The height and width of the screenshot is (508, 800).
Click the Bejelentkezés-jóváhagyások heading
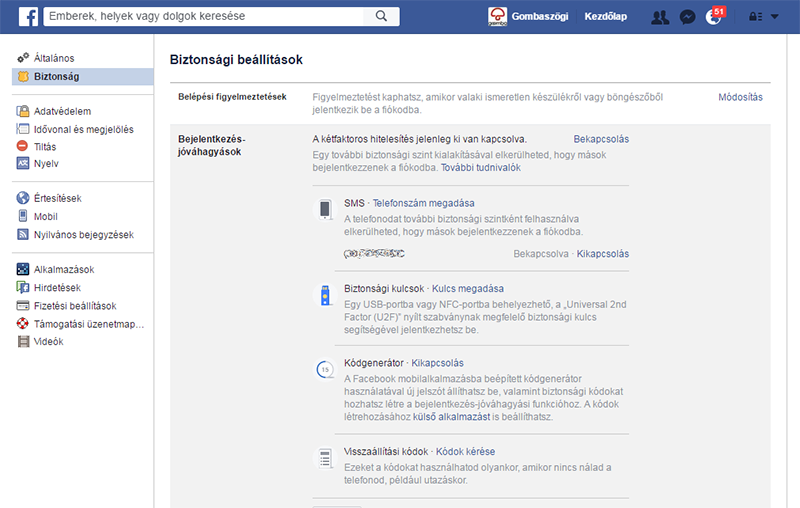coord(212,145)
